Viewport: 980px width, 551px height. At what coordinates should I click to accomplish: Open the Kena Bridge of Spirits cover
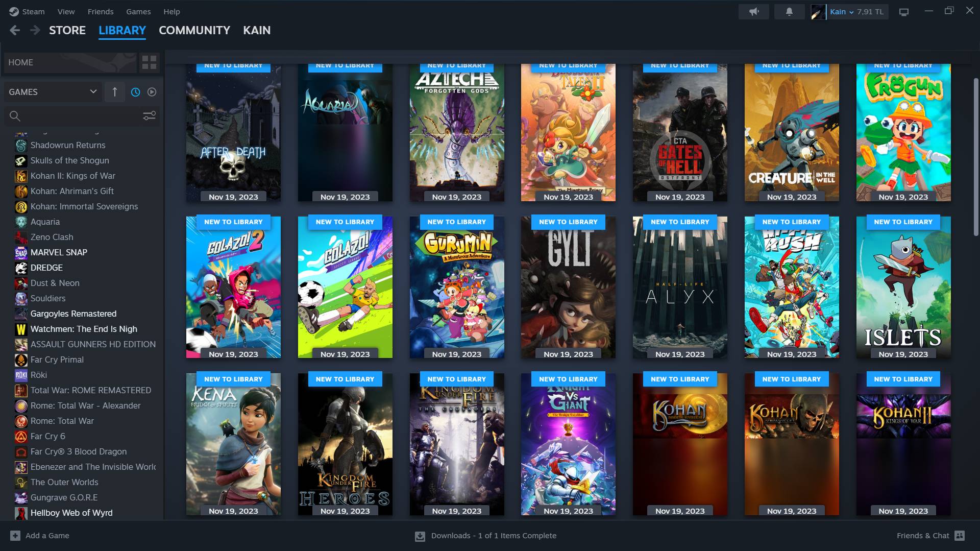click(233, 444)
